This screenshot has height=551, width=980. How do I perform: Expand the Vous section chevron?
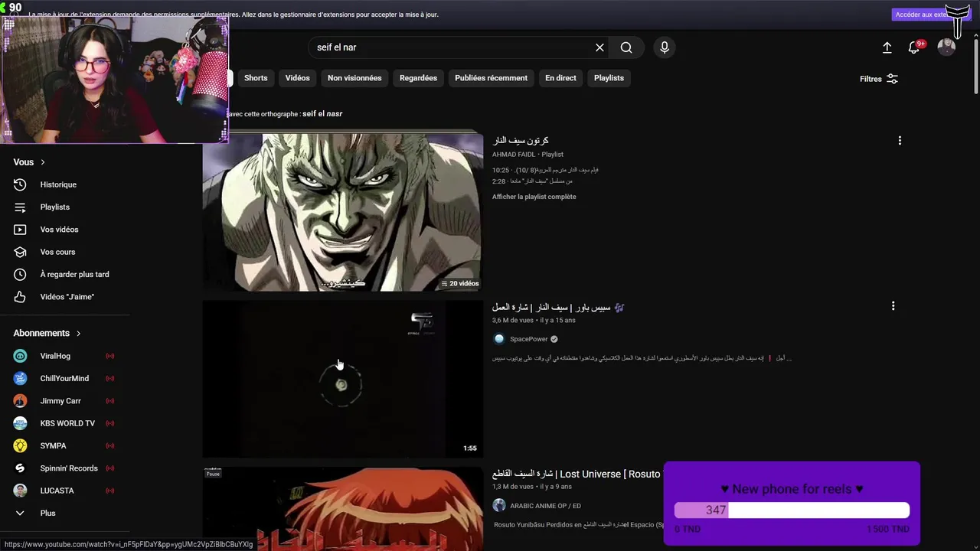point(43,162)
